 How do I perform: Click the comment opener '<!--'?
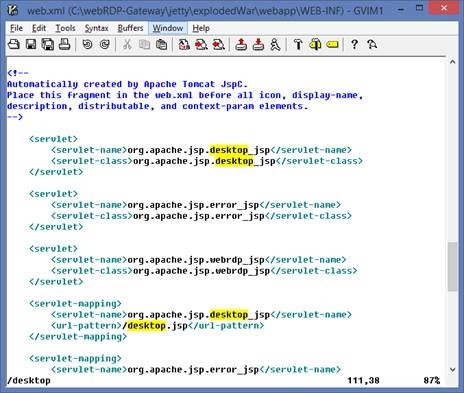coord(18,73)
